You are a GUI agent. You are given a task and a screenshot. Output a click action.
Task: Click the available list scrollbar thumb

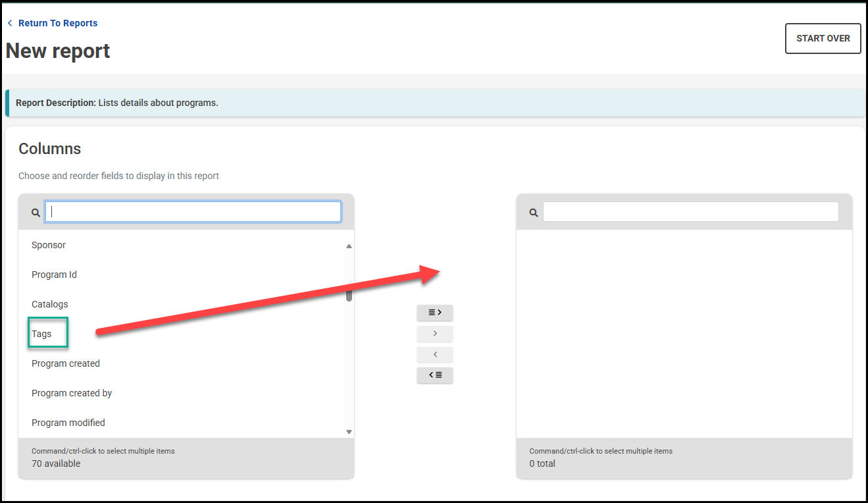click(349, 295)
